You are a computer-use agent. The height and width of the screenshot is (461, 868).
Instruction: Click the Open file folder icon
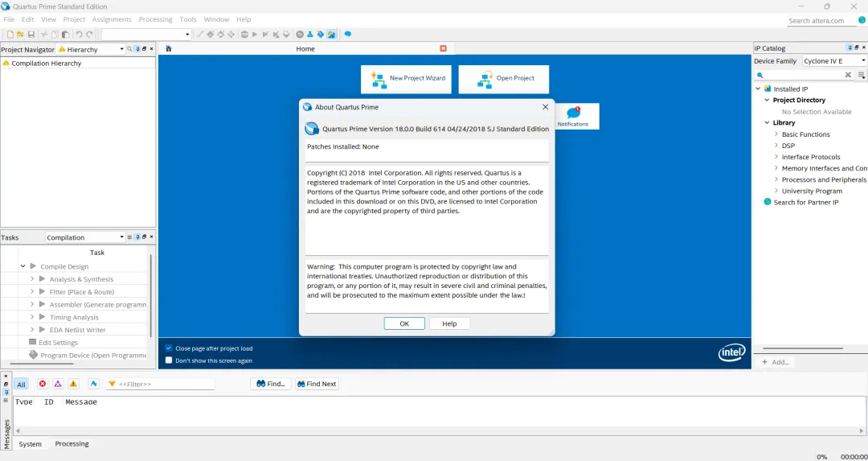coord(20,35)
